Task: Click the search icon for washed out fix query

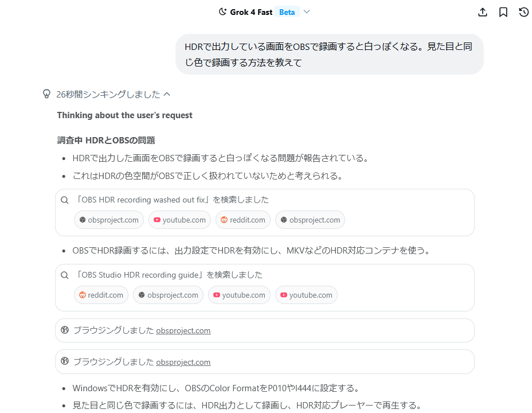Action: (64, 200)
